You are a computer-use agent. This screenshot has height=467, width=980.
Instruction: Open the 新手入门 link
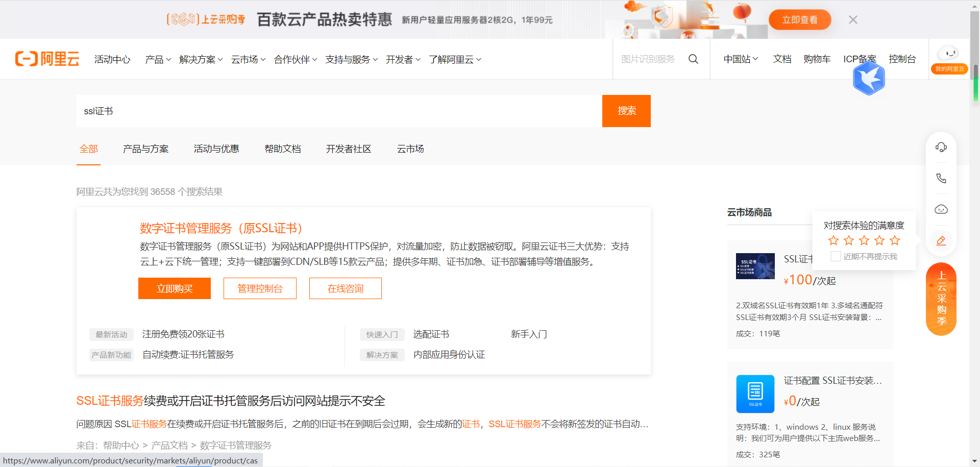point(529,334)
